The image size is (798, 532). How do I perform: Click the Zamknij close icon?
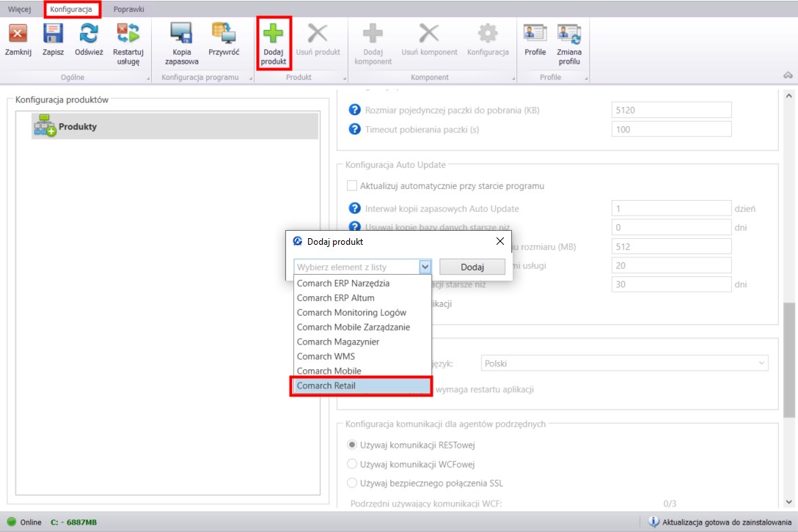point(18,34)
